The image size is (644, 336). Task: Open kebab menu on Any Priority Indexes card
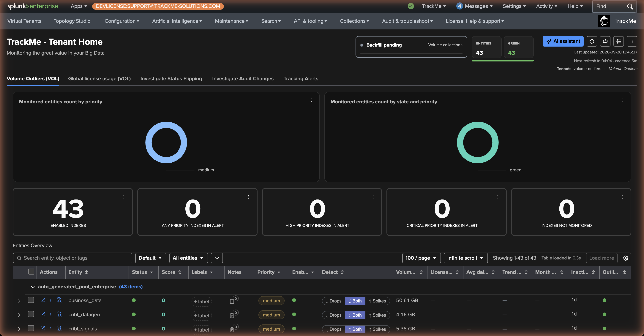click(249, 197)
